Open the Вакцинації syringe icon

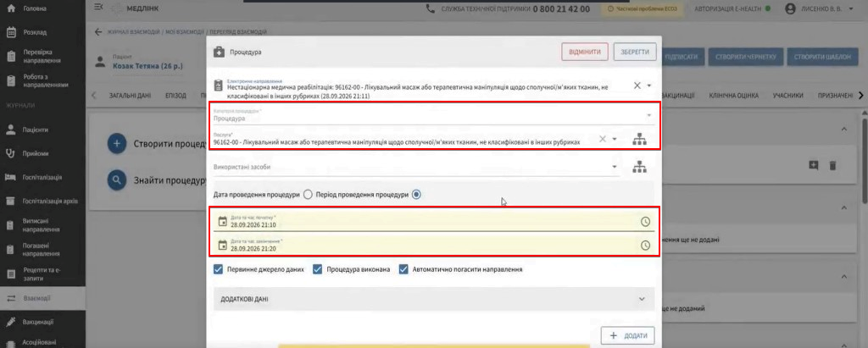click(10, 322)
